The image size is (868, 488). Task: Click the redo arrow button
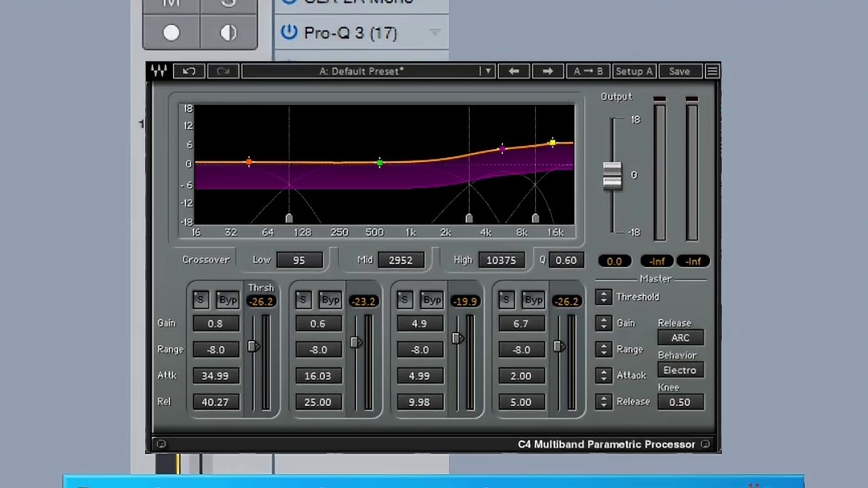click(x=223, y=71)
